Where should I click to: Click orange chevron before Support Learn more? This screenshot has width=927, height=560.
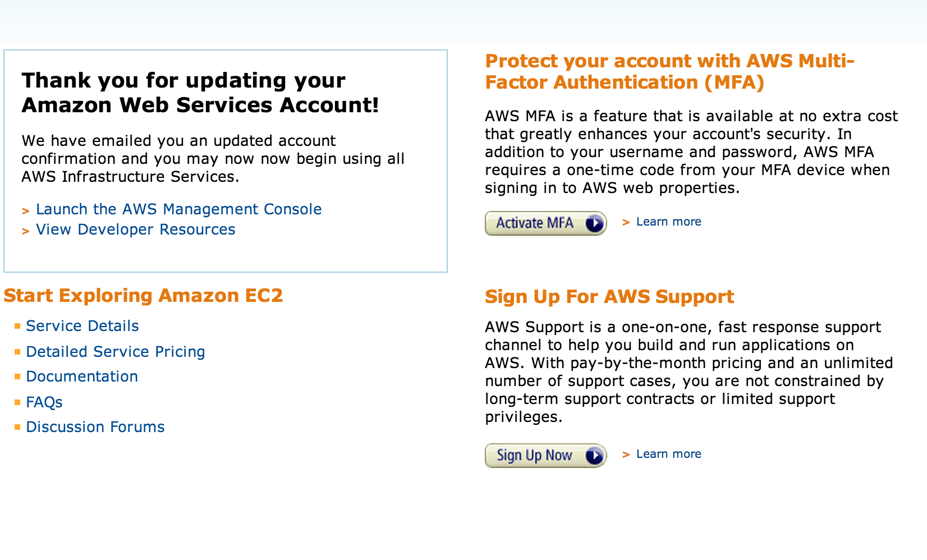coord(626,455)
